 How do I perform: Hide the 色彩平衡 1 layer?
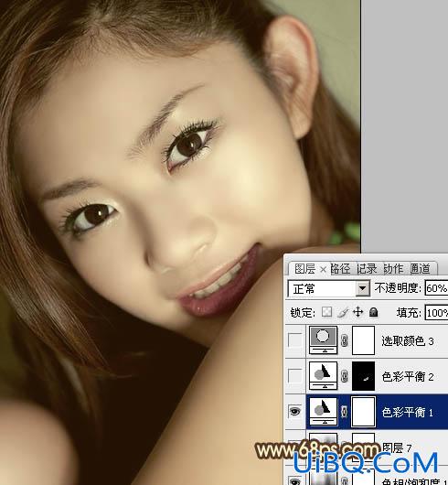click(295, 412)
